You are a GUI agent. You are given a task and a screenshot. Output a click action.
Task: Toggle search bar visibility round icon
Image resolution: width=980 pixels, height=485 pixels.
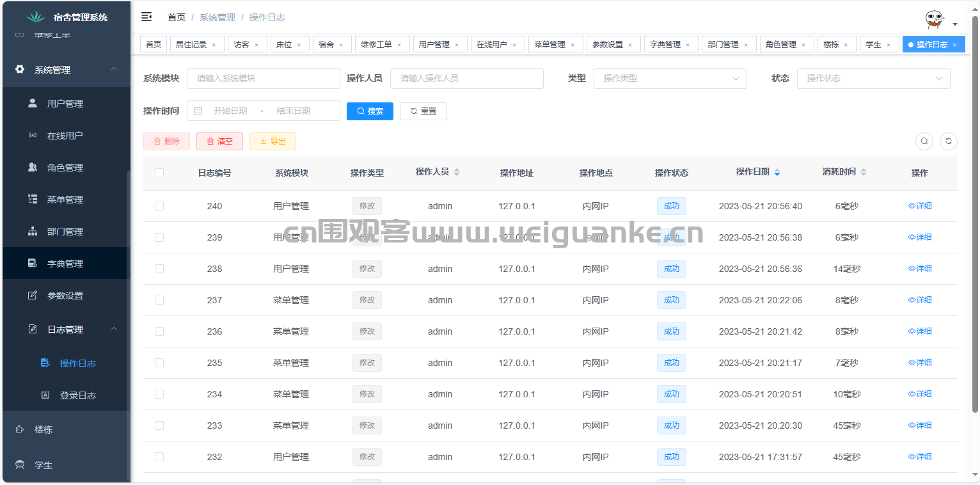tap(924, 141)
